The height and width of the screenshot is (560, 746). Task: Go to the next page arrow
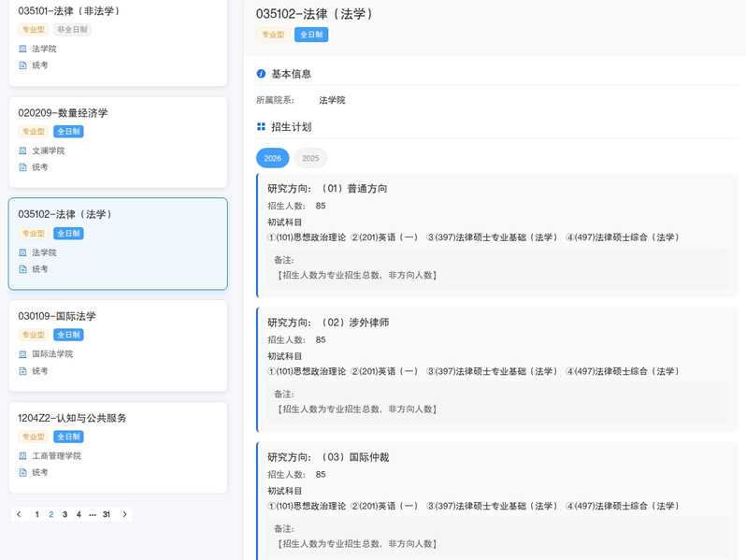[x=125, y=514]
